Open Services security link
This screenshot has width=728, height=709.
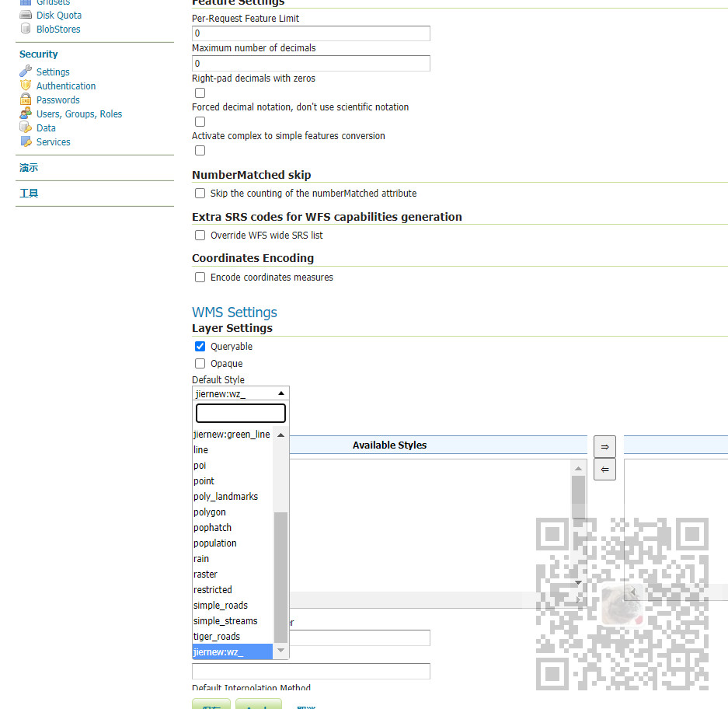54,141
